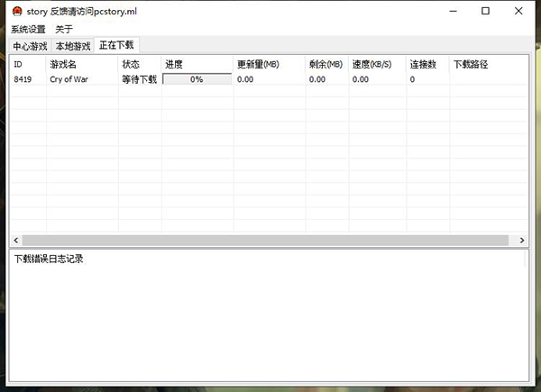Switch to the 本地游戏 tab

73,46
